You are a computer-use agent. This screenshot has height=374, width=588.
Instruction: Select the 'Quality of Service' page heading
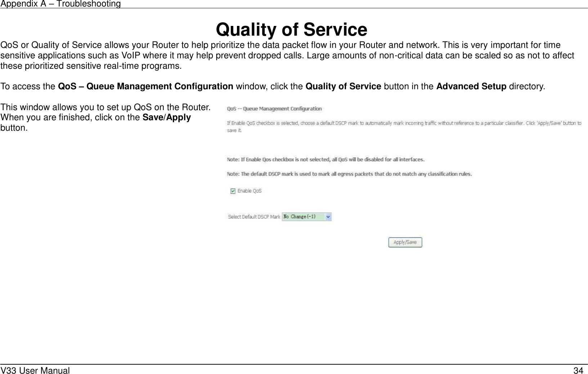click(x=292, y=30)
